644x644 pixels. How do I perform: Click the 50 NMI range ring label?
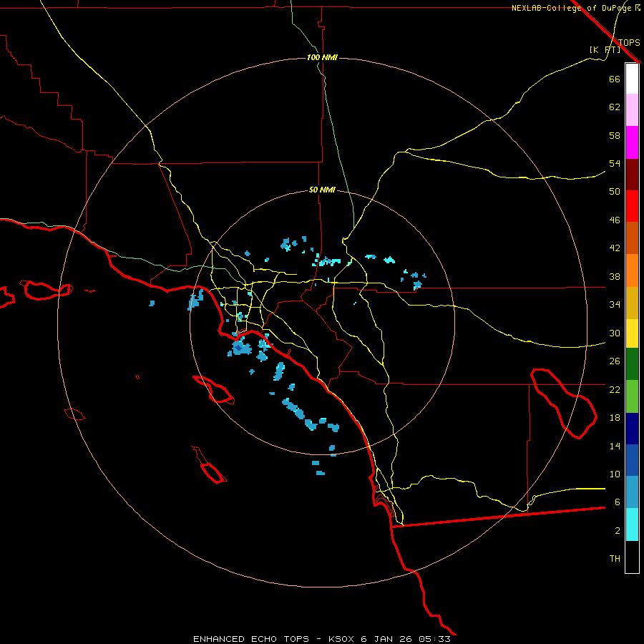pyautogui.click(x=322, y=190)
